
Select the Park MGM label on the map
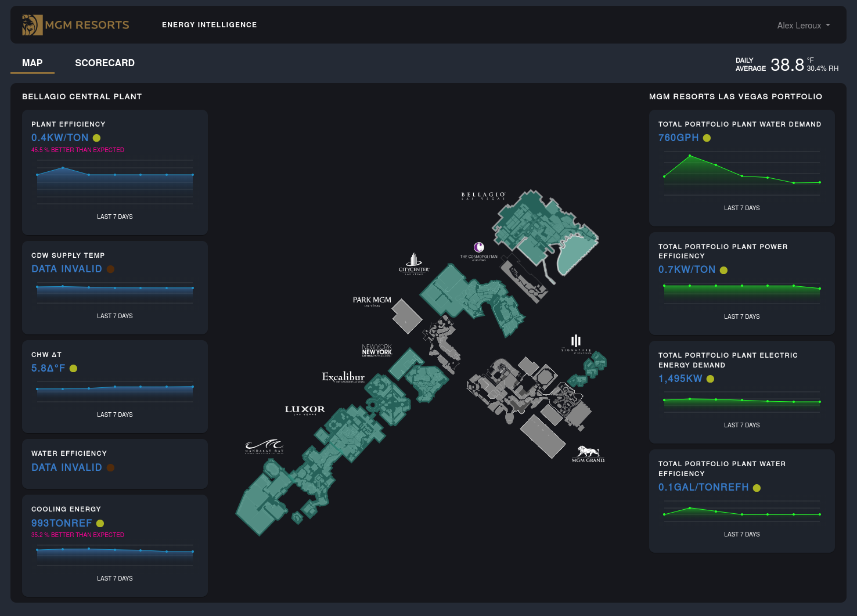(x=372, y=301)
